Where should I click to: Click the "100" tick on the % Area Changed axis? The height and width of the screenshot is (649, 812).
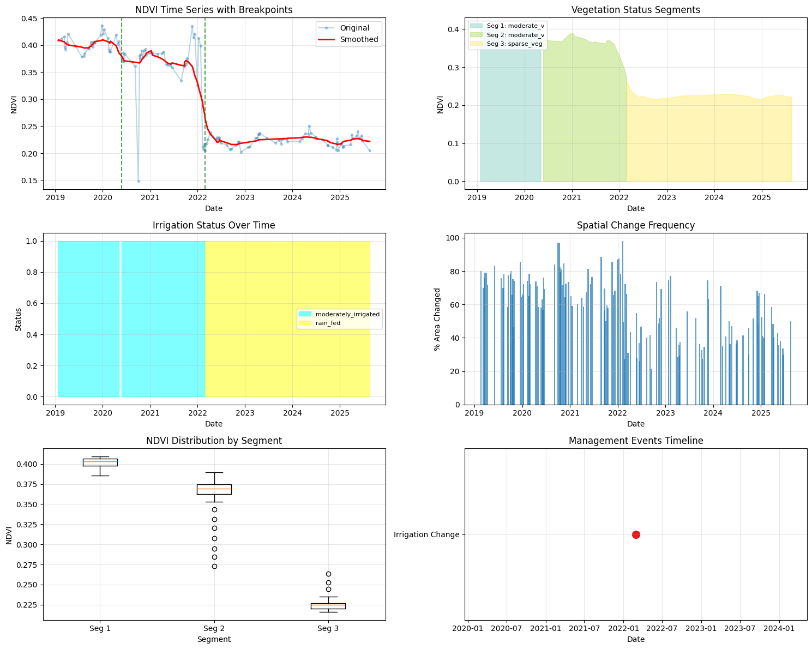point(454,238)
